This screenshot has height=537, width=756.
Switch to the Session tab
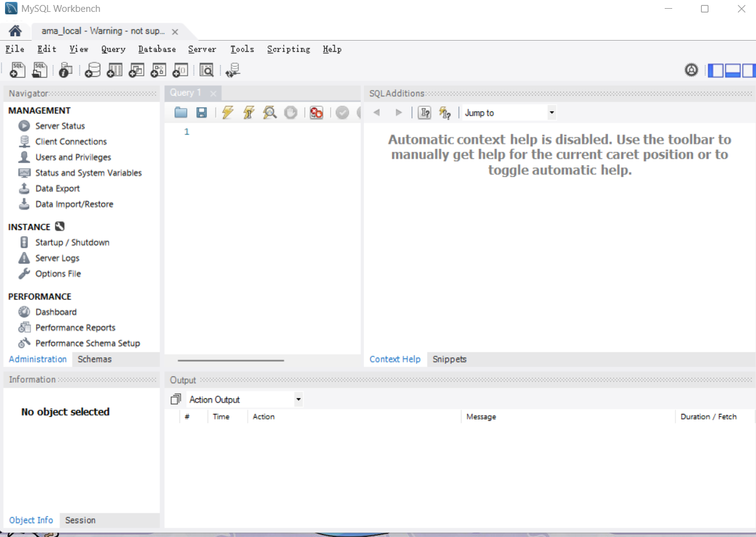tap(80, 520)
